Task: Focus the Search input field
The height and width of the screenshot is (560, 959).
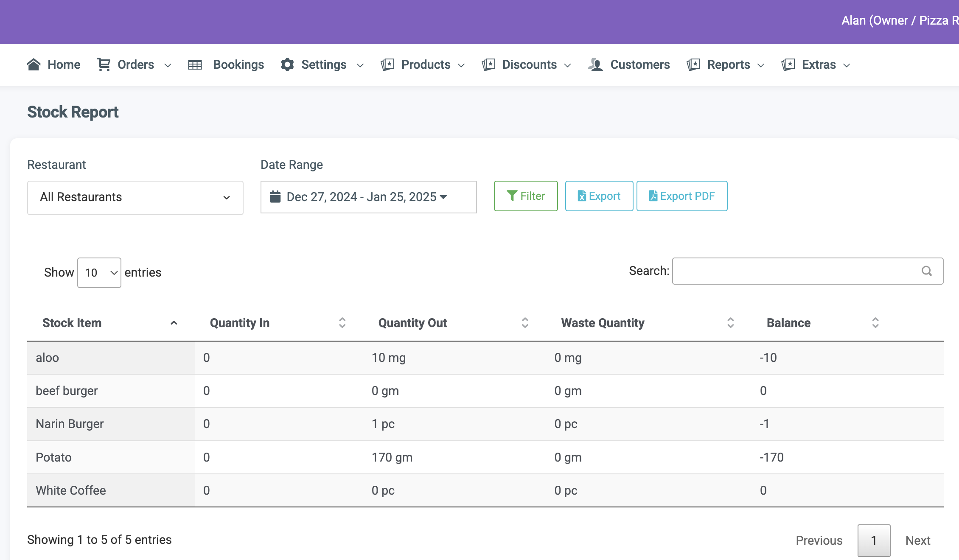Action: (808, 271)
